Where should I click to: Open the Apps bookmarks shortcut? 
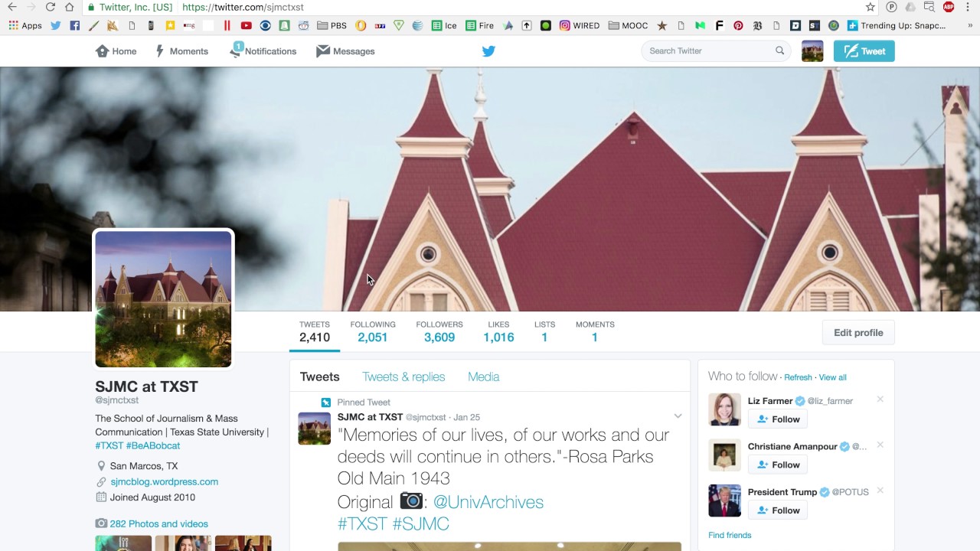[x=25, y=25]
